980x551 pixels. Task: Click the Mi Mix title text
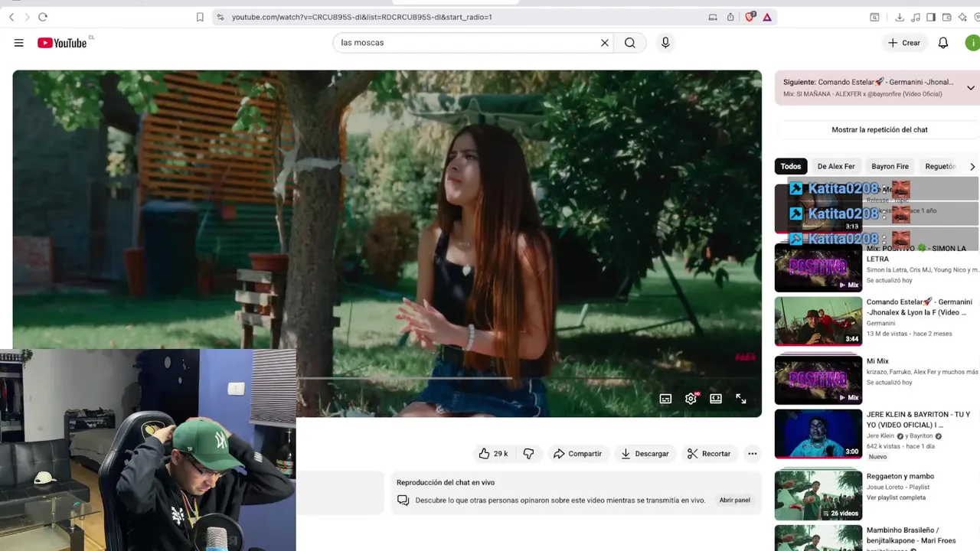877,361
